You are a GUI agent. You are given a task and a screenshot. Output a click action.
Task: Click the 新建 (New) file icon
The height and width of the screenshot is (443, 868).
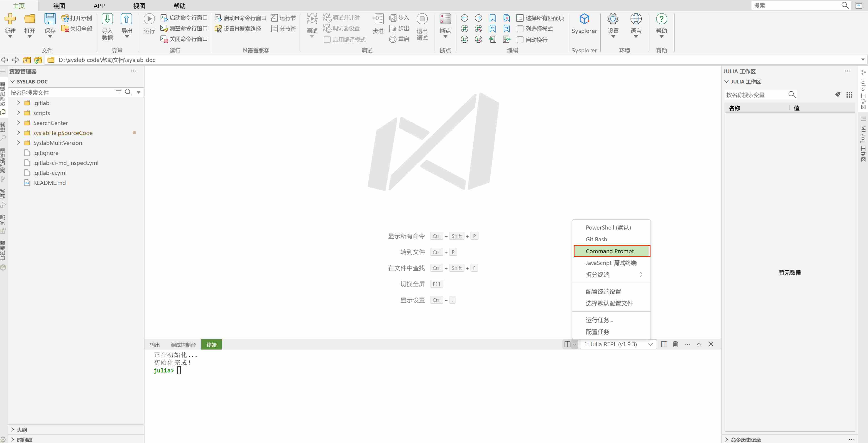[10, 19]
